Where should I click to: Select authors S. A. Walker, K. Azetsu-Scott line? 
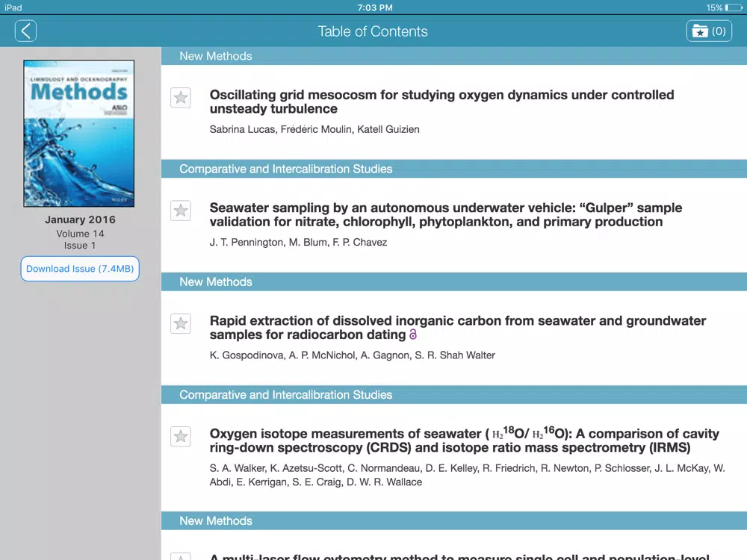point(468,475)
